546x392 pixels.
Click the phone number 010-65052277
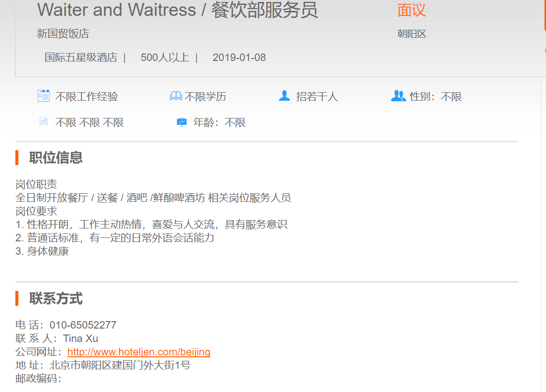[x=83, y=325]
